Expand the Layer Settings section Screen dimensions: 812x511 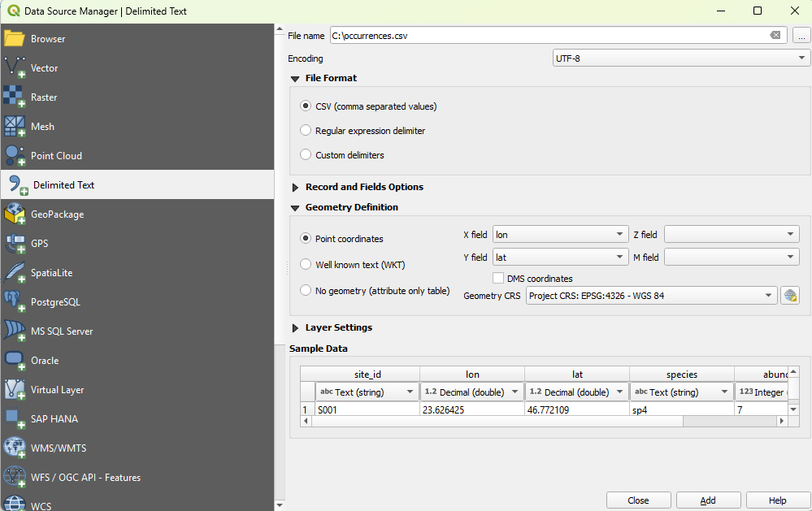pos(295,327)
